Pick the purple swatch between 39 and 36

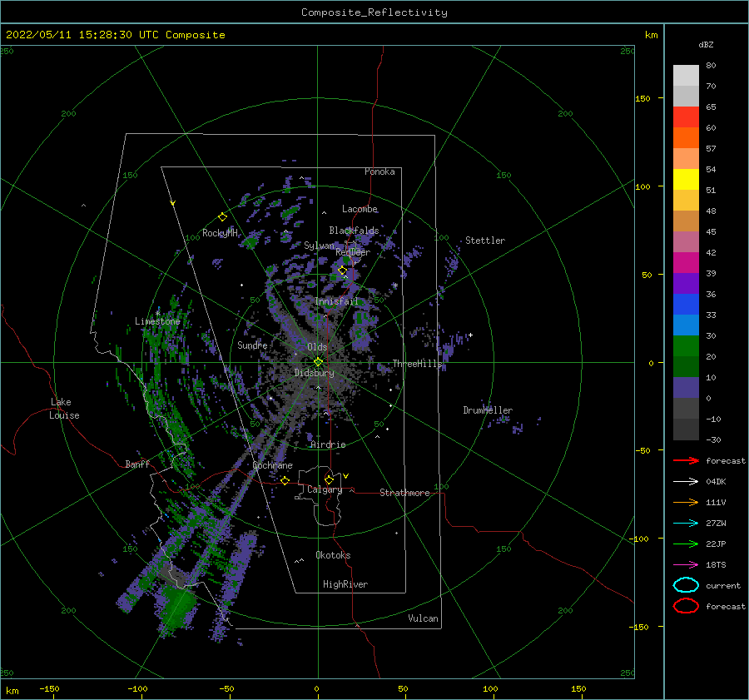click(x=686, y=283)
